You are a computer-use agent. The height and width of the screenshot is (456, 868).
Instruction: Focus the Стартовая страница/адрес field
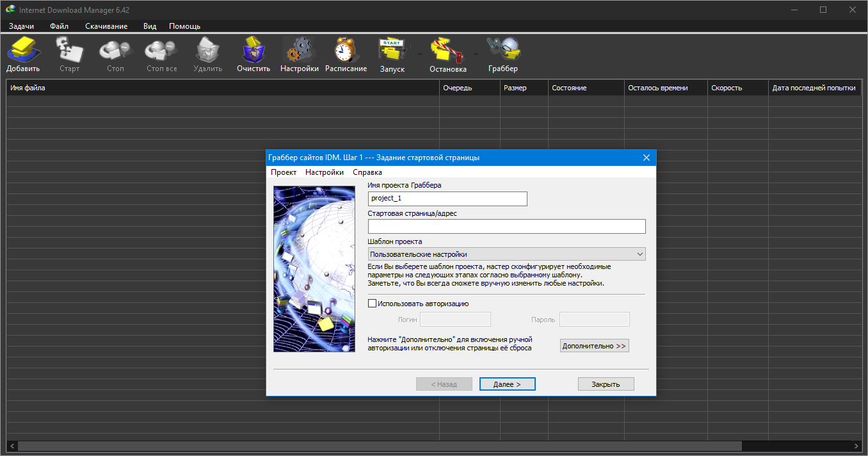(x=506, y=226)
